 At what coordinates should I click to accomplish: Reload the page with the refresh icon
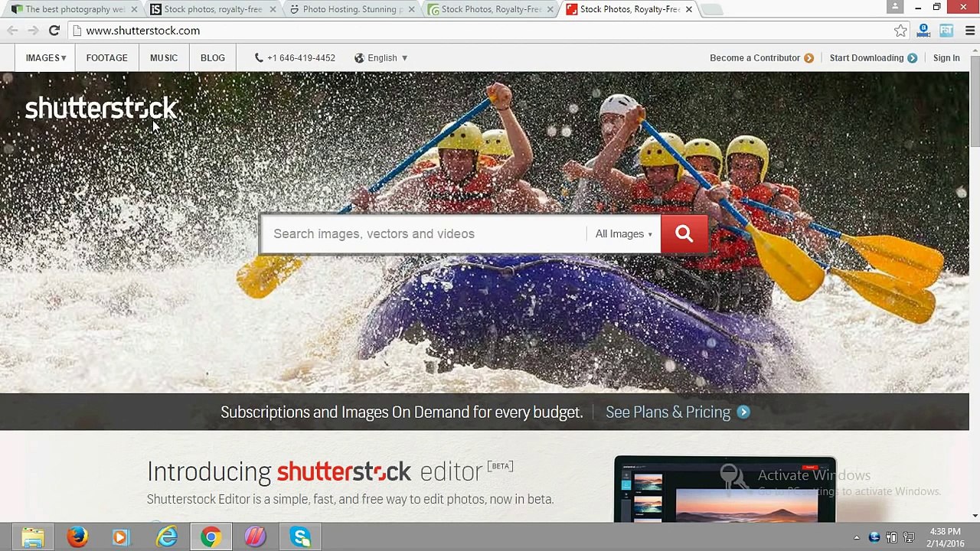[x=54, y=31]
